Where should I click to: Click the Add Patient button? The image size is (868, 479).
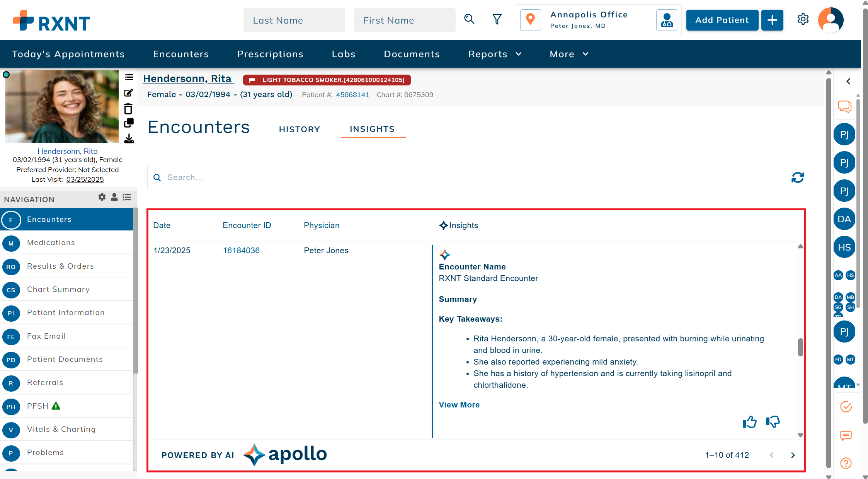722,20
